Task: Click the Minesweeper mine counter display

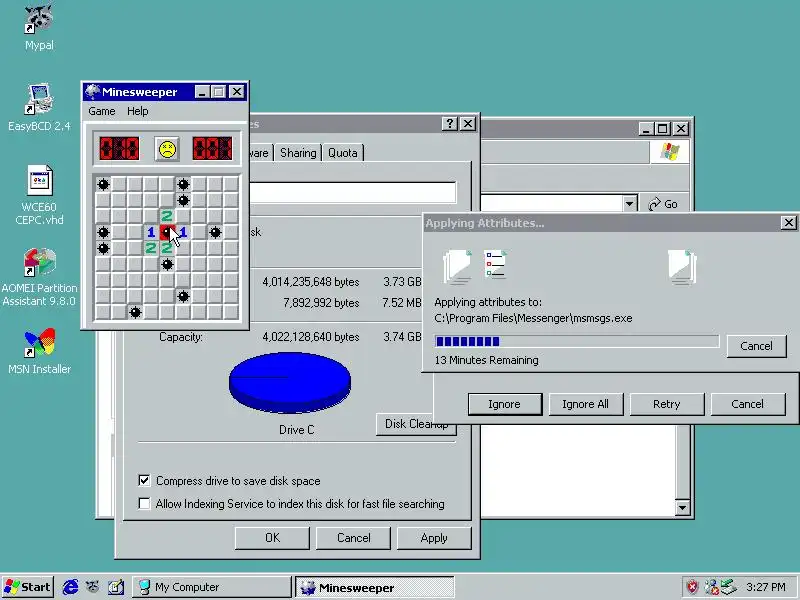Action: tap(119, 148)
